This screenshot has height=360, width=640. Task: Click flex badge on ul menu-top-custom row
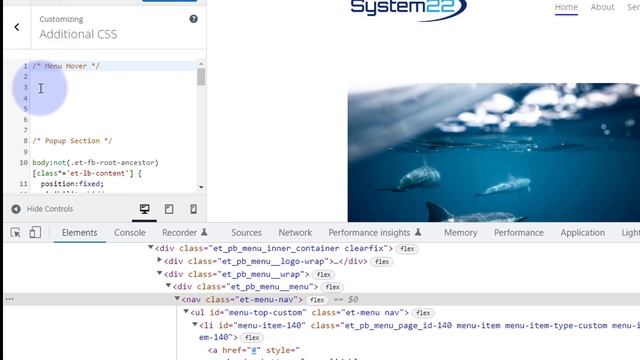pos(423,313)
